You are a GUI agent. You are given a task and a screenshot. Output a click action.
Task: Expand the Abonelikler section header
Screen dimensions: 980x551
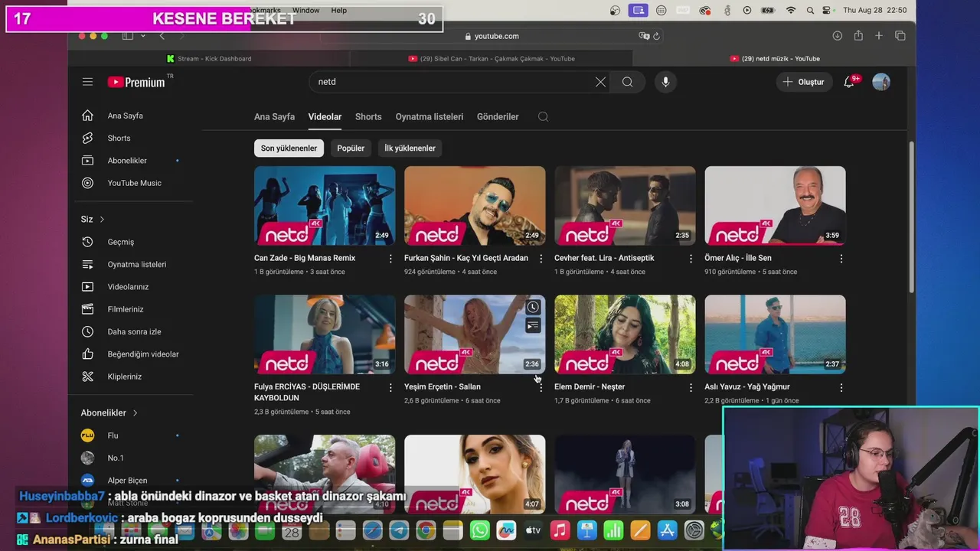pyautogui.click(x=109, y=413)
